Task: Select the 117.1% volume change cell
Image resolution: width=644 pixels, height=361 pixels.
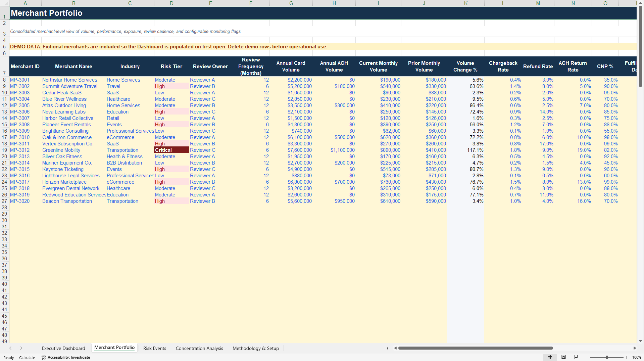Action: pos(465,150)
